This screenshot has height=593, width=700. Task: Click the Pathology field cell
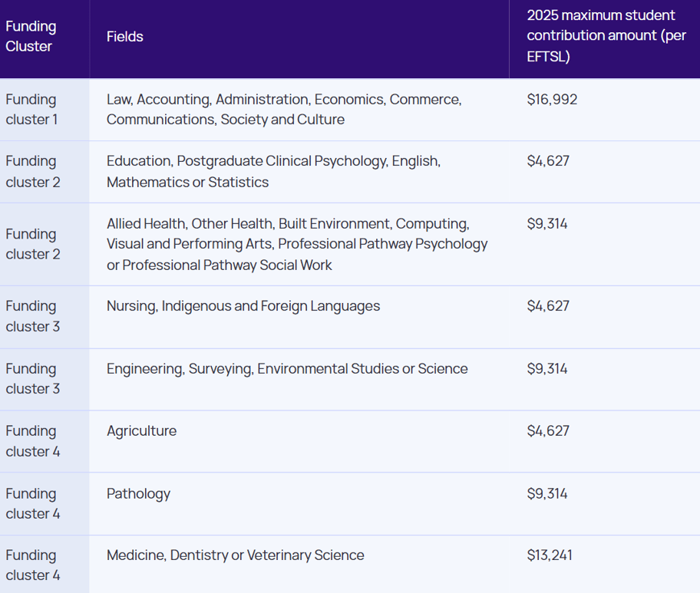pos(138,494)
